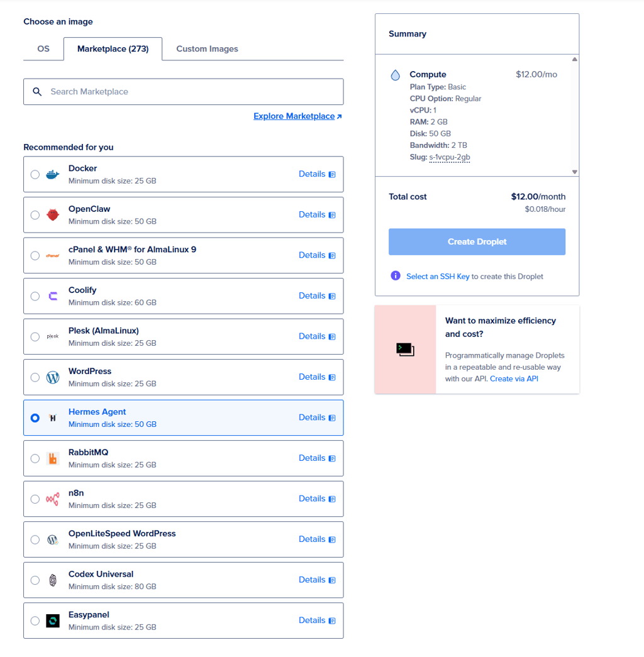Click the Compute droplet icon in Summary

[395, 75]
